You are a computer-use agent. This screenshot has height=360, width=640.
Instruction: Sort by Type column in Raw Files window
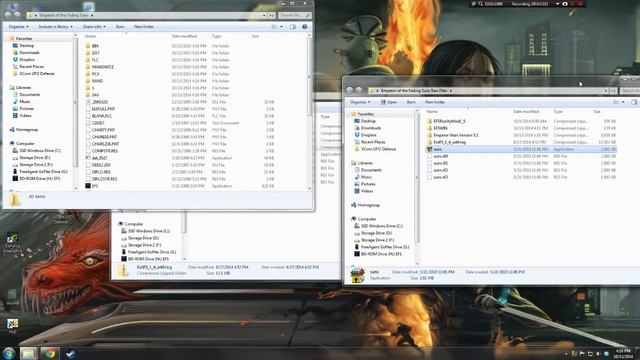tap(558, 111)
